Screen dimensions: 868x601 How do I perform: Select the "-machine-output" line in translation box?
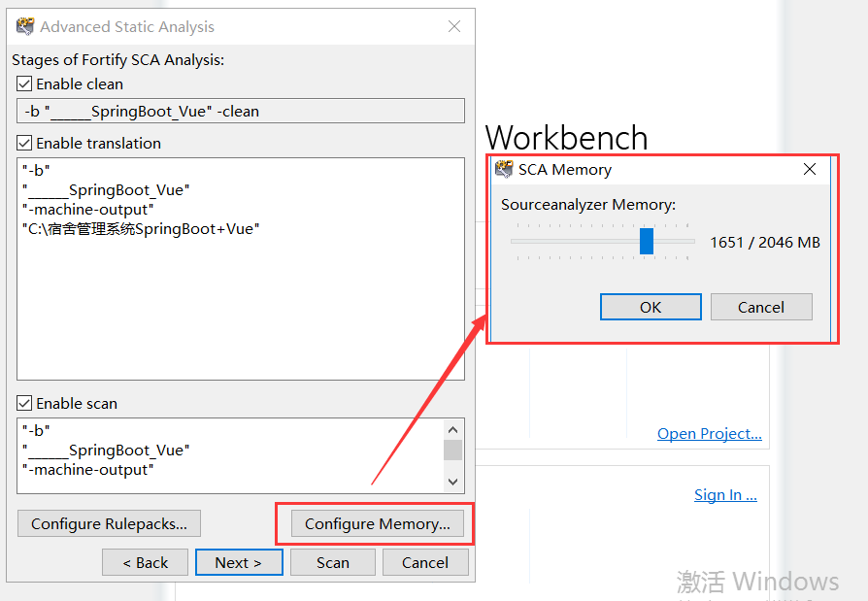[x=88, y=210]
